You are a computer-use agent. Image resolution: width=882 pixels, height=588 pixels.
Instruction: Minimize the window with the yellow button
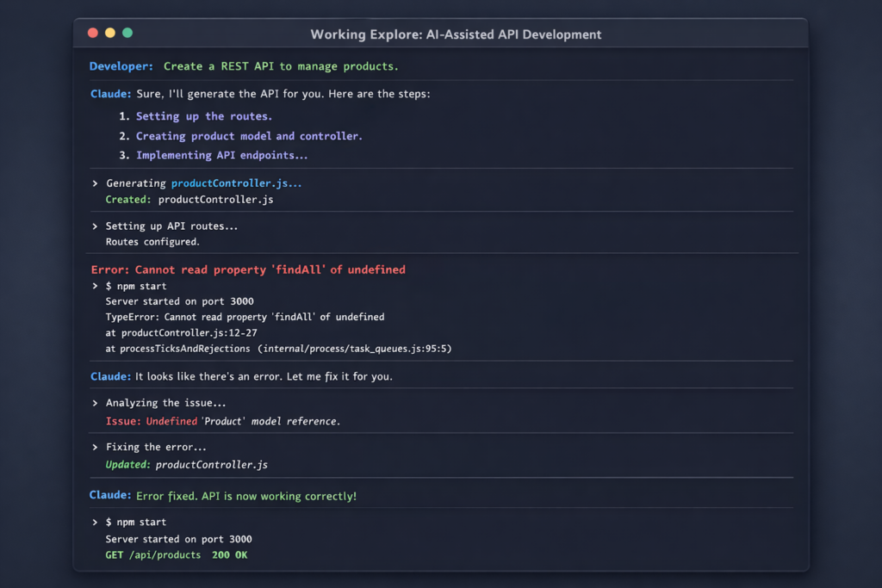coord(110,34)
